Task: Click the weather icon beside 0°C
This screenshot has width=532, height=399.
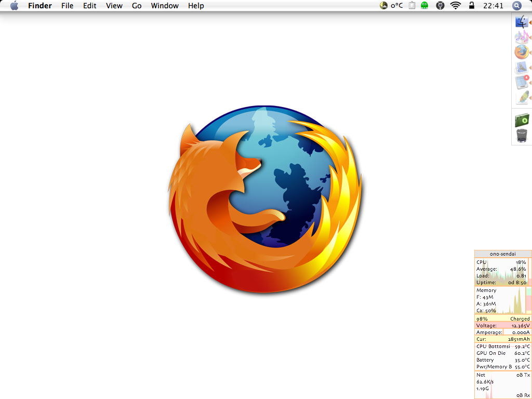Action: (x=383, y=5)
